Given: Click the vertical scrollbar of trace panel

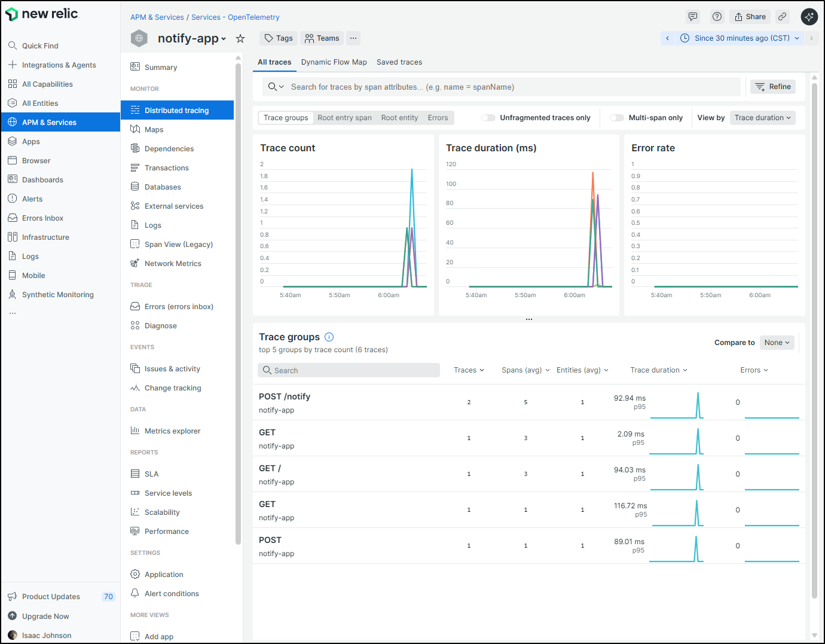Looking at the screenshot, I should 814,341.
